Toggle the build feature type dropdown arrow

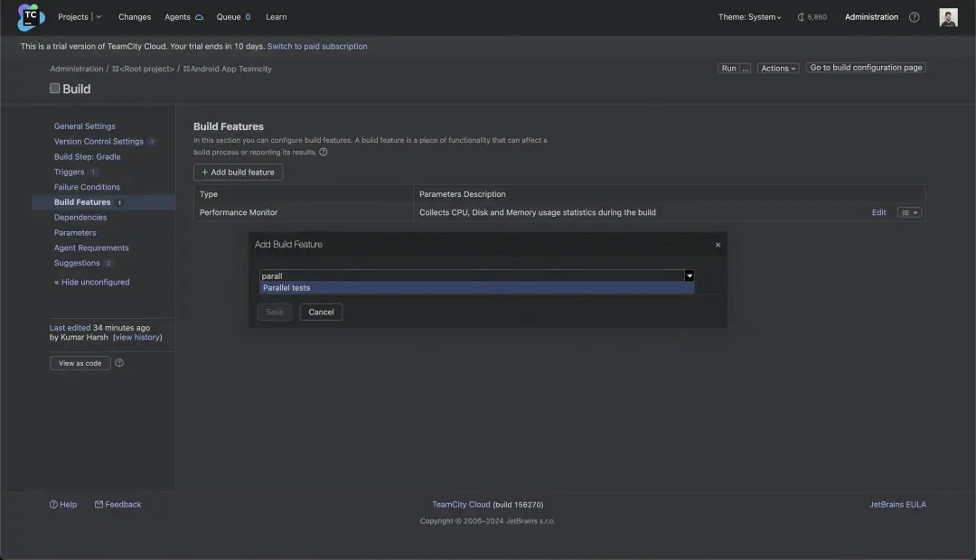pos(690,276)
